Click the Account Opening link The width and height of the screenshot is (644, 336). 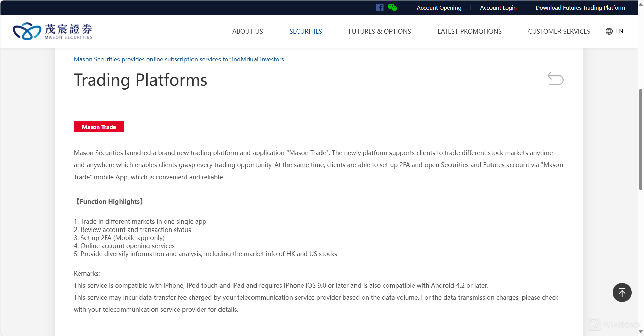(x=439, y=8)
